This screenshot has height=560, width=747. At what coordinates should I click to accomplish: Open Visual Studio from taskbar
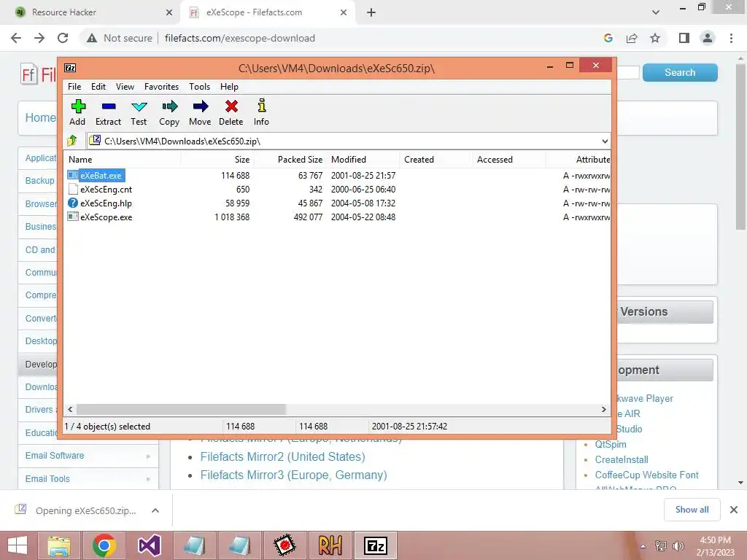pos(149,545)
